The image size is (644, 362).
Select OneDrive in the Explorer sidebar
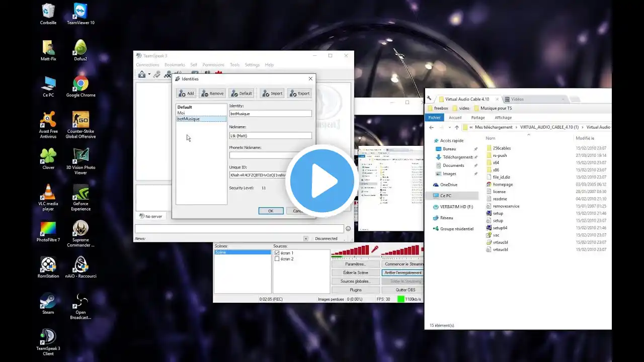point(445,185)
